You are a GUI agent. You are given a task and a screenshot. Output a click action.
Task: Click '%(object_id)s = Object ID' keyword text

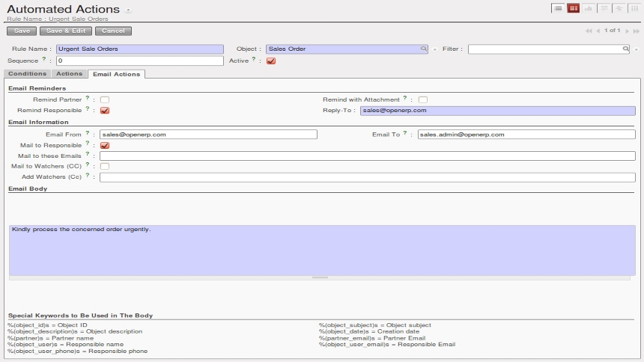tap(47, 325)
